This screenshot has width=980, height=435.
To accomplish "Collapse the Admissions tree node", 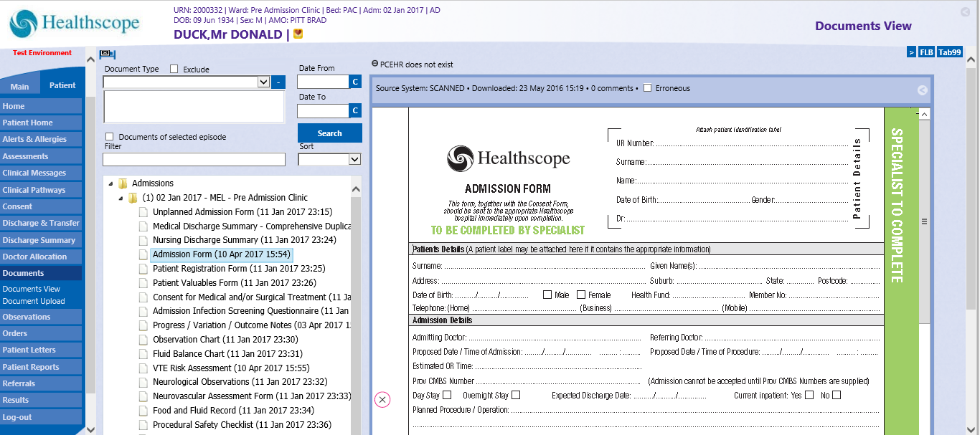I will point(110,183).
